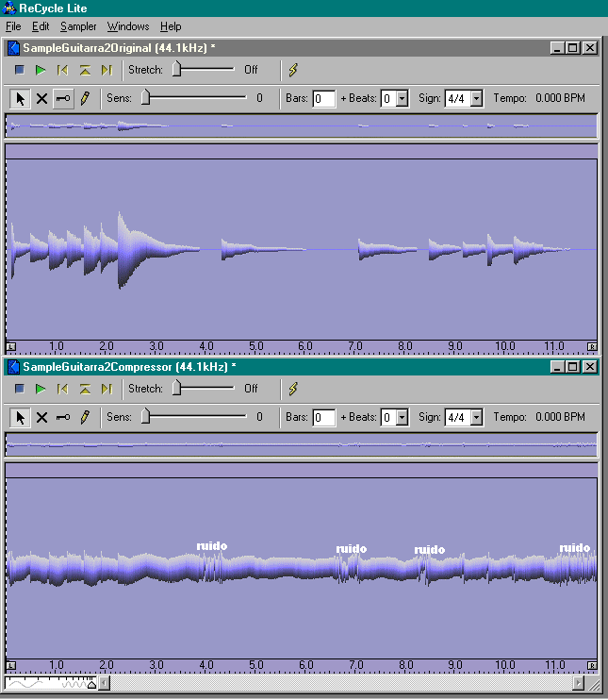Stop playback in SampleGuitarra2Compressor window
Viewport: 608px width, 700px height.
(x=19, y=389)
